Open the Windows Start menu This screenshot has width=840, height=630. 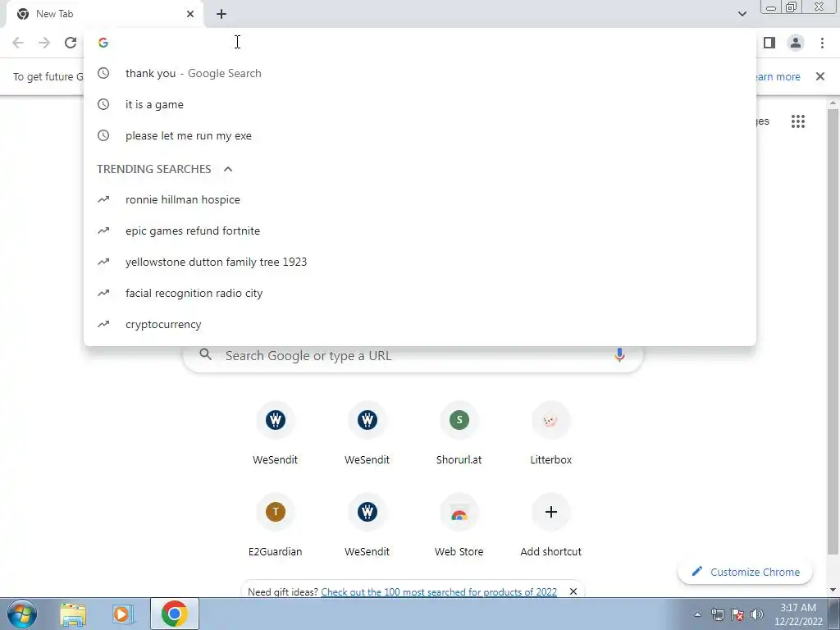(22, 614)
